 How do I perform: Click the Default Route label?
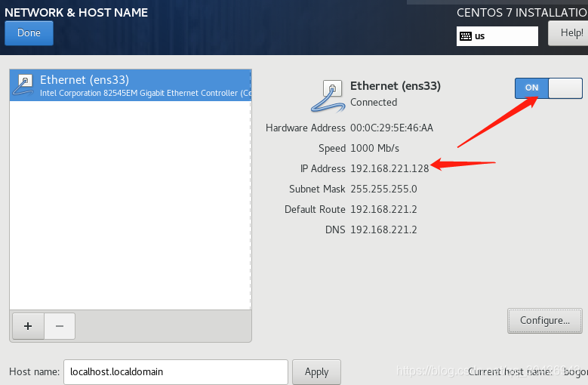click(315, 209)
